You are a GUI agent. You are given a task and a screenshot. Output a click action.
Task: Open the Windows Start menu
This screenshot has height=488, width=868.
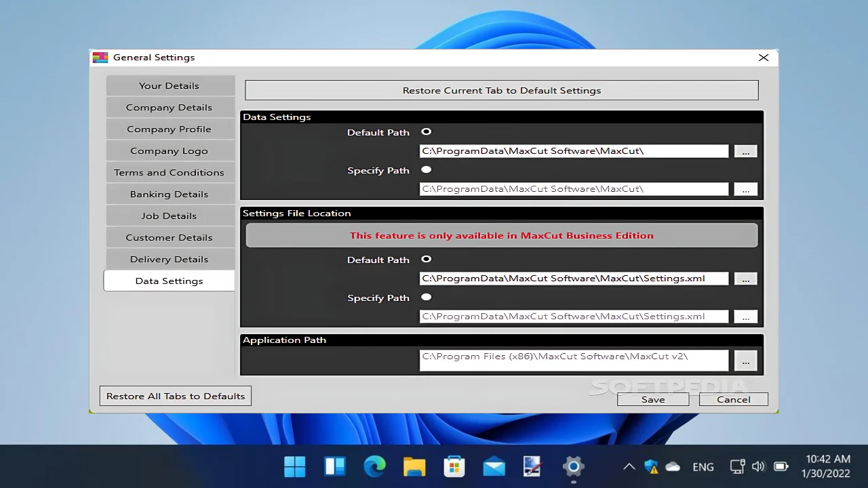coord(294,466)
